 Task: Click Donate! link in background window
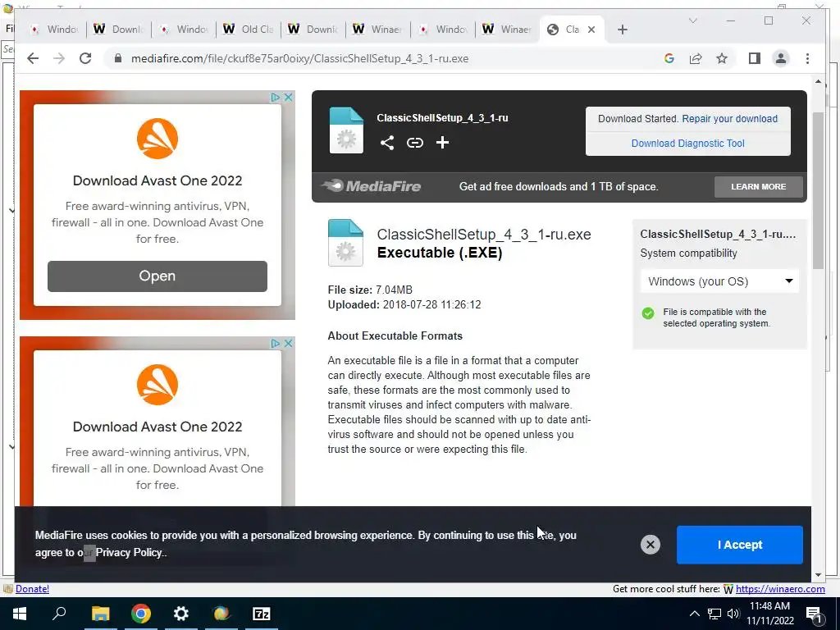32,589
